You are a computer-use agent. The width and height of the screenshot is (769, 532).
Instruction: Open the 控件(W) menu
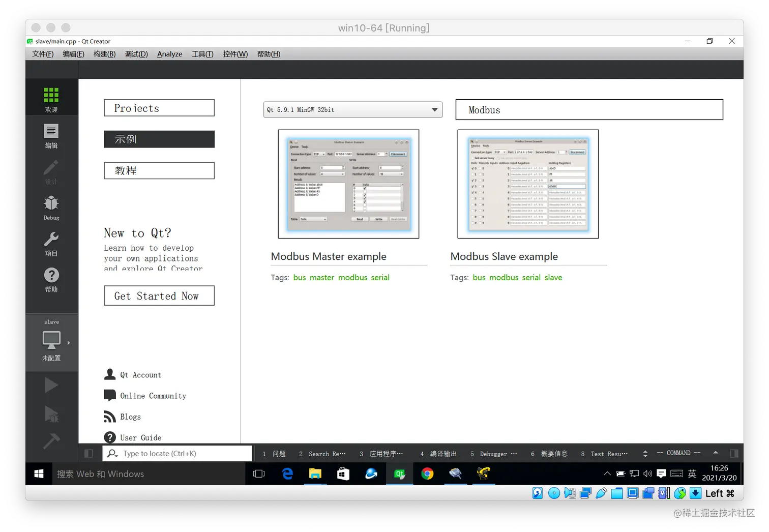click(x=235, y=54)
